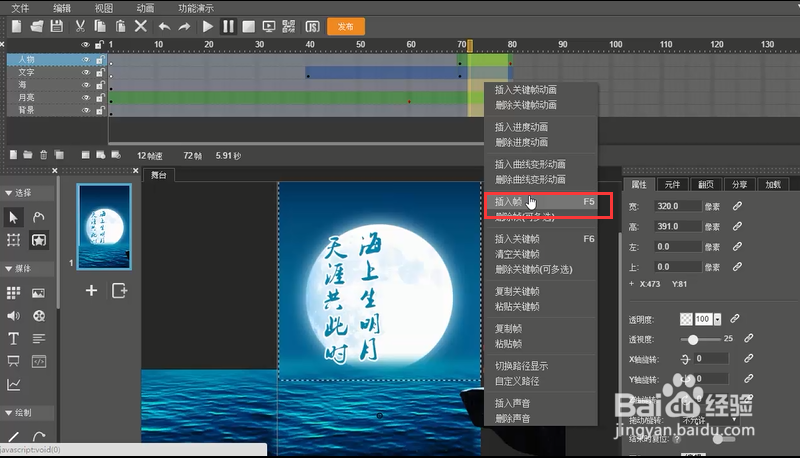Select the transform tool
Viewport: 800px width, 458px height.
(13, 240)
